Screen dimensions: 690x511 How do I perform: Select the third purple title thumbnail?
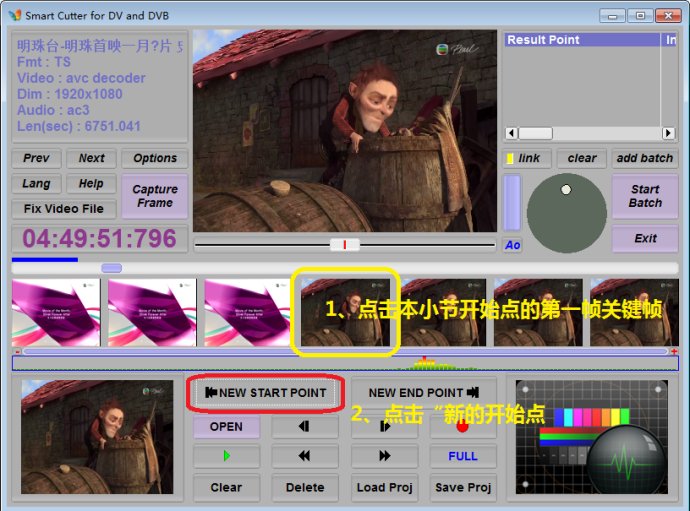[247, 312]
